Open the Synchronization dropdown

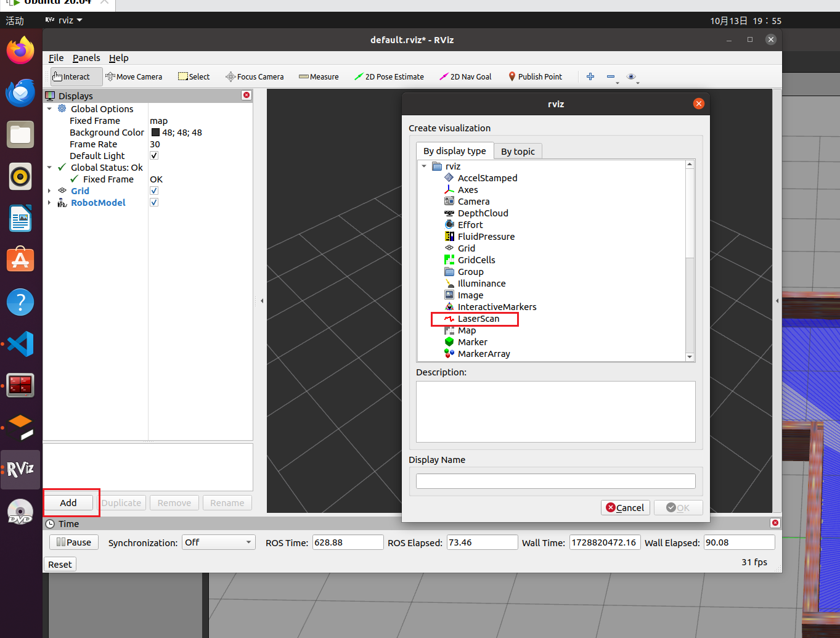219,542
